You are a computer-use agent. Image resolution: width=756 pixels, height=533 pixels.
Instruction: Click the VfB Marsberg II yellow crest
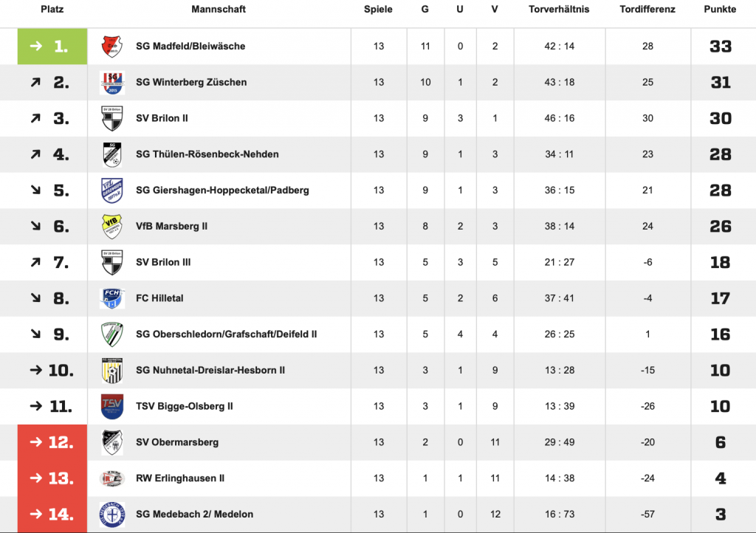tap(112, 227)
